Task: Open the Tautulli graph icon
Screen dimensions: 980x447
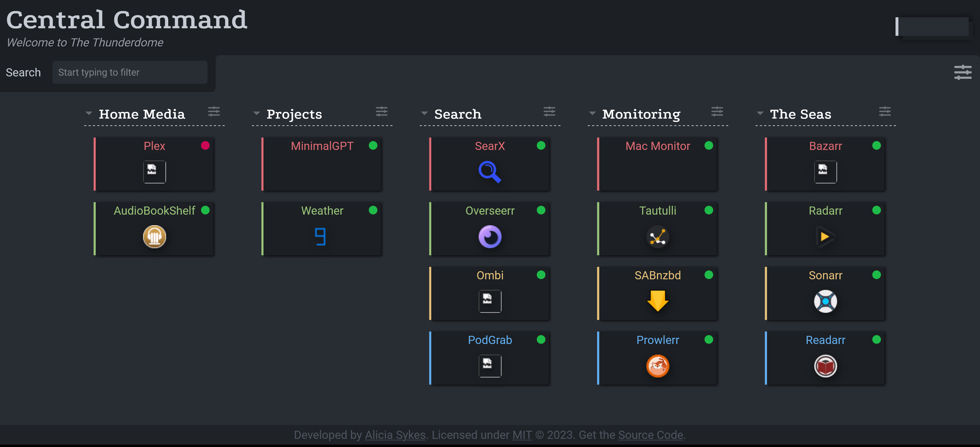Action: point(657,236)
